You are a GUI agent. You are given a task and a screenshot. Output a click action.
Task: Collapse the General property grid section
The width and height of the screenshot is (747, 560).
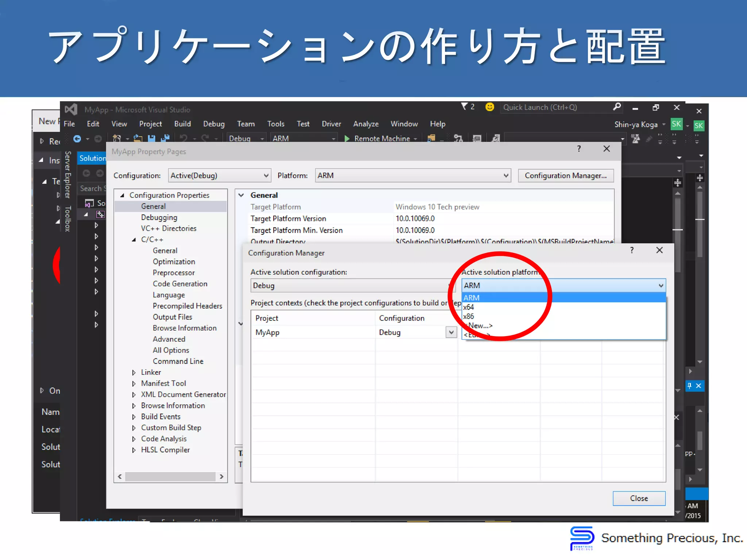[x=241, y=195]
